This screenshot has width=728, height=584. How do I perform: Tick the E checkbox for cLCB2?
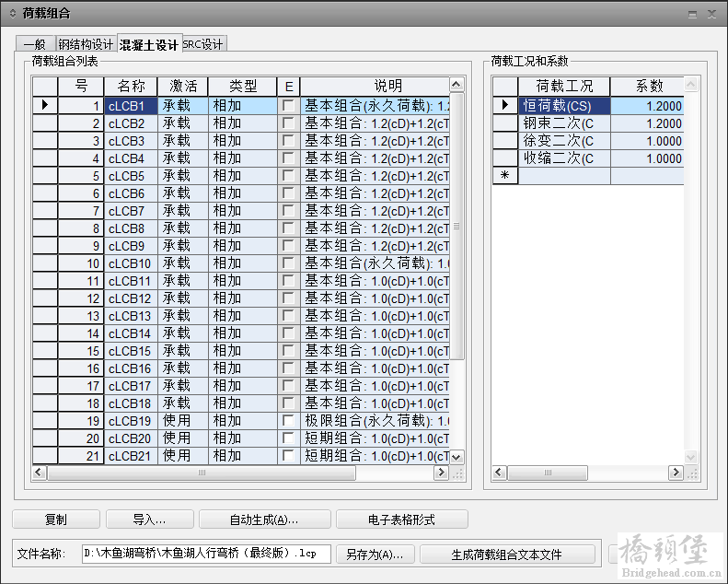(288, 123)
